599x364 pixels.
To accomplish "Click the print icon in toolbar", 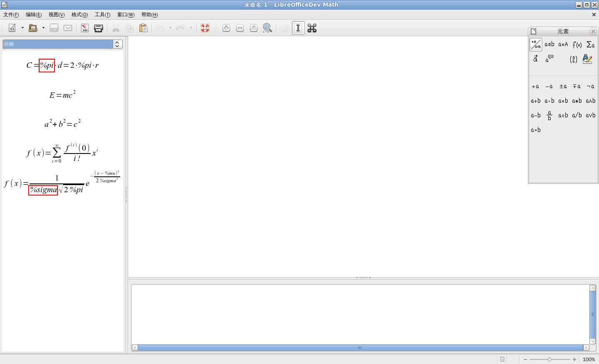I will point(99,28).
